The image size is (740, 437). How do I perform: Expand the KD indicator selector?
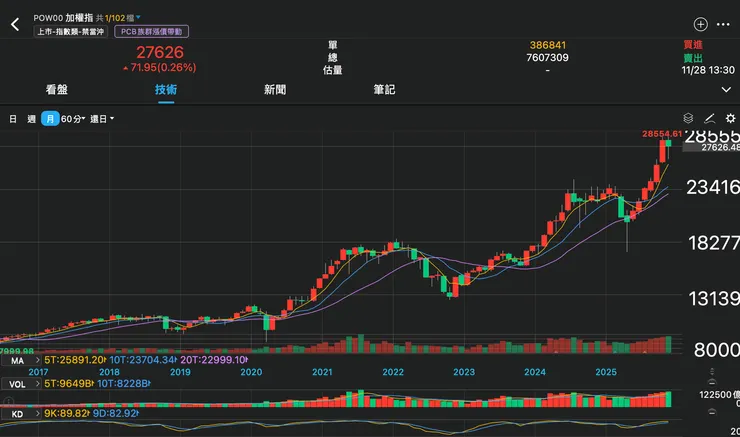click(x=22, y=414)
